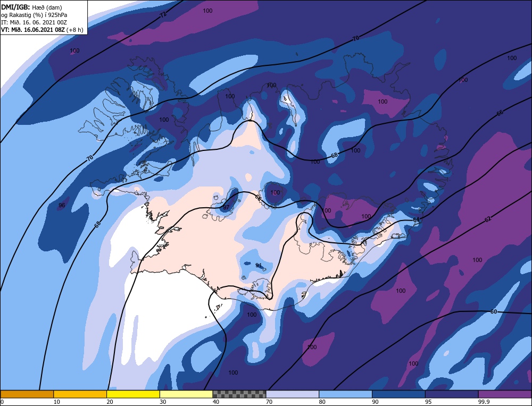Click the 'DMI/IGB: Hæð (dam)' title line
Image resolution: width=532 pixels, height=406 pixels.
(31, 7)
